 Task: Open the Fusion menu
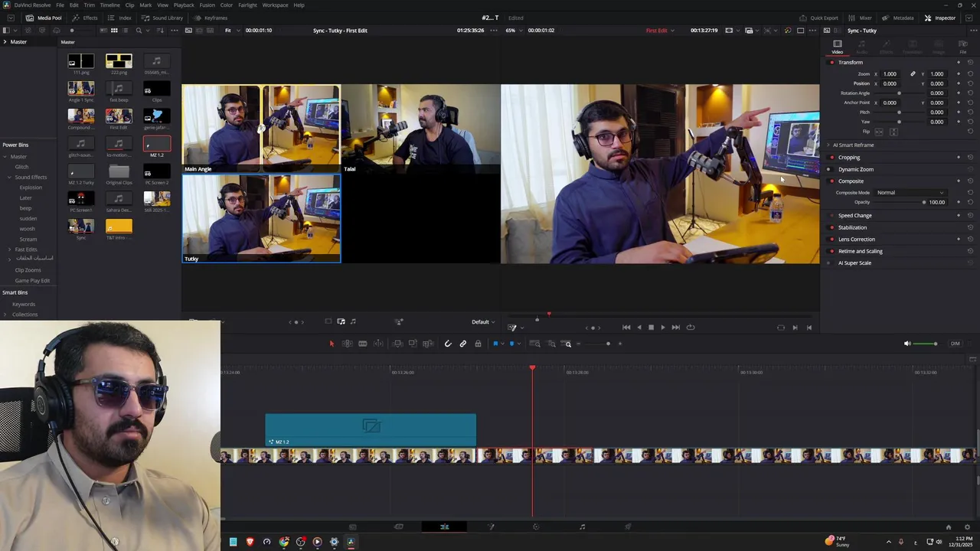[x=207, y=5]
